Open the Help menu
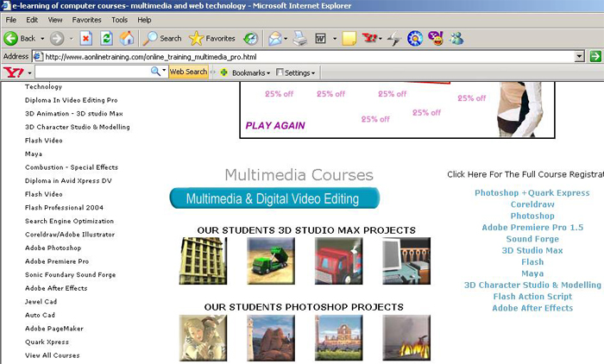Viewport: 604px width, 364px height. point(144,20)
